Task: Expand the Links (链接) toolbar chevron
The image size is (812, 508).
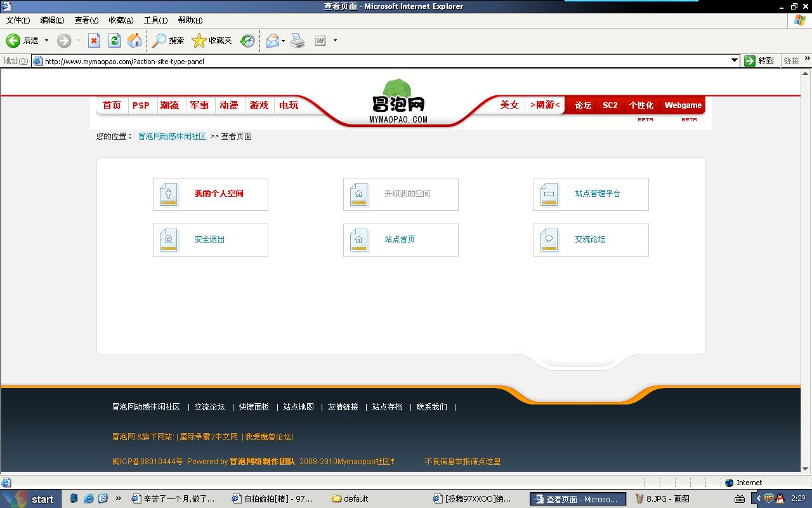Action: tap(808, 58)
